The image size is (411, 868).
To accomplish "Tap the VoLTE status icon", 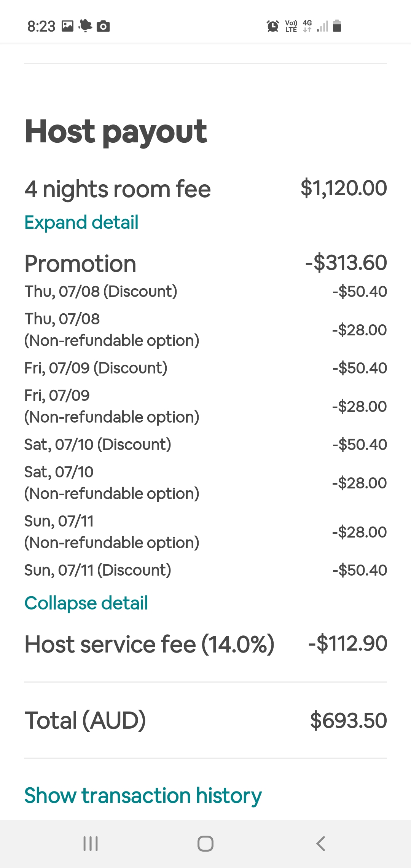I will tap(291, 26).
